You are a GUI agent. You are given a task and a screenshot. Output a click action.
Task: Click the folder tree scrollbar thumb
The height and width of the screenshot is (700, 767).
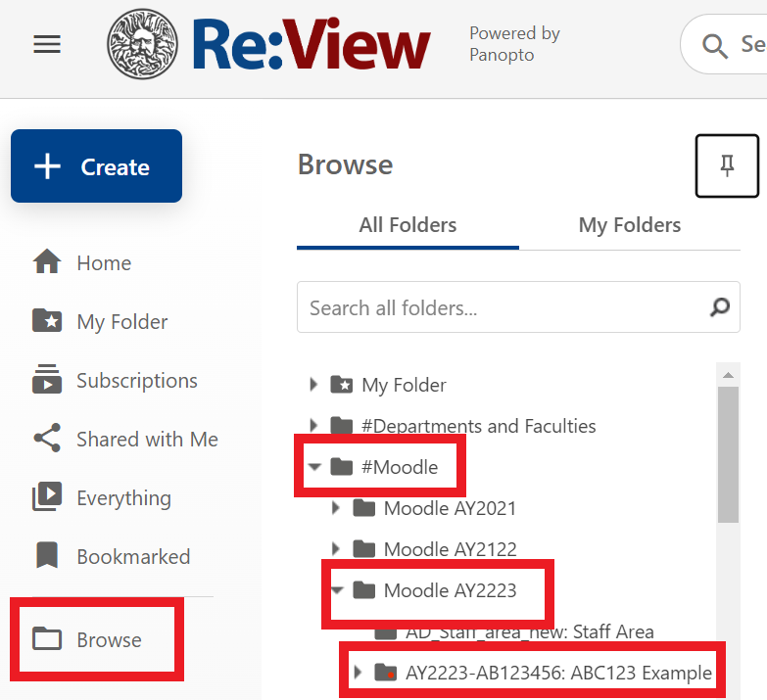(728, 454)
